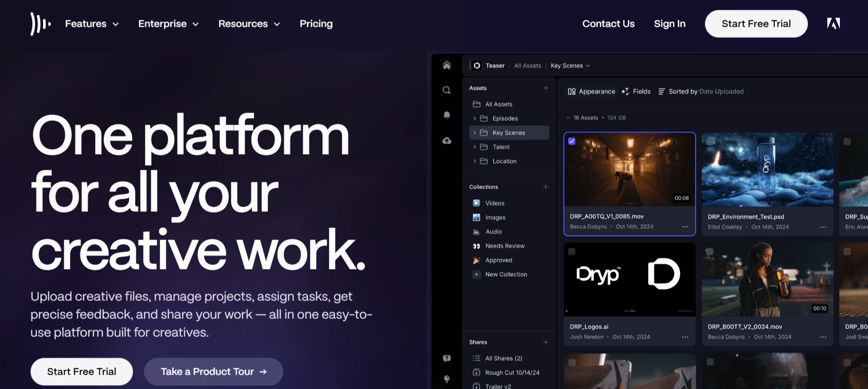Check the DRP_Logos.ai checkbox
868x389 pixels.
pyautogui.click(x=572, y=251)
